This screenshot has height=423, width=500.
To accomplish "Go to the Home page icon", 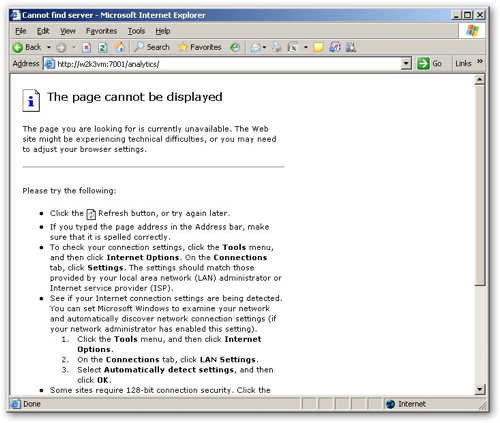I will [x=120, y=47].
